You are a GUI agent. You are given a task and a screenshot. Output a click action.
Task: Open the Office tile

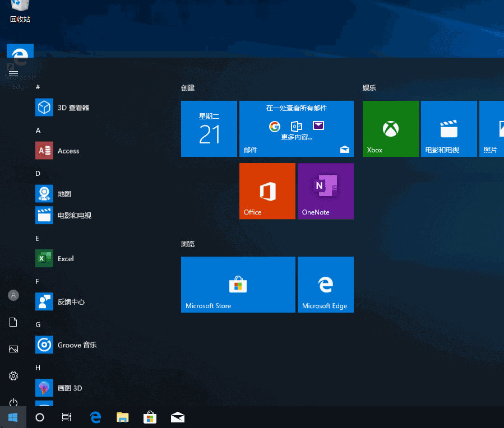[x=267, y=190]
